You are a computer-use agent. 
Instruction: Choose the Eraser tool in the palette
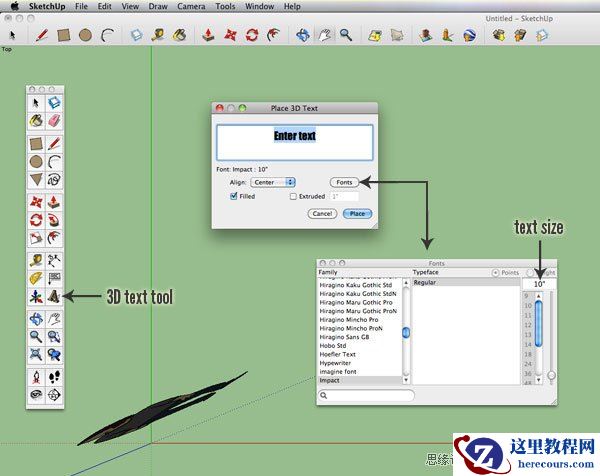point(54,121)
